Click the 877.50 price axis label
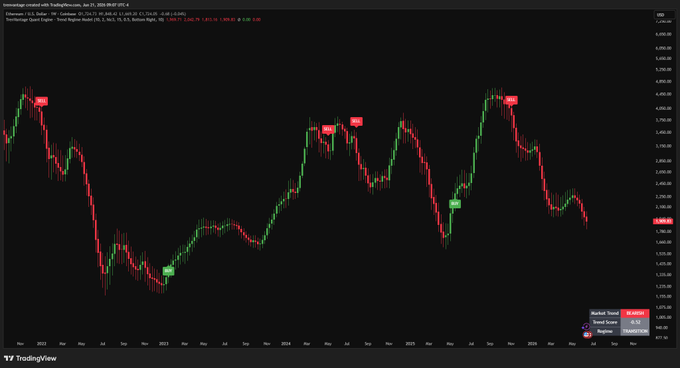 tap(662, 338)
